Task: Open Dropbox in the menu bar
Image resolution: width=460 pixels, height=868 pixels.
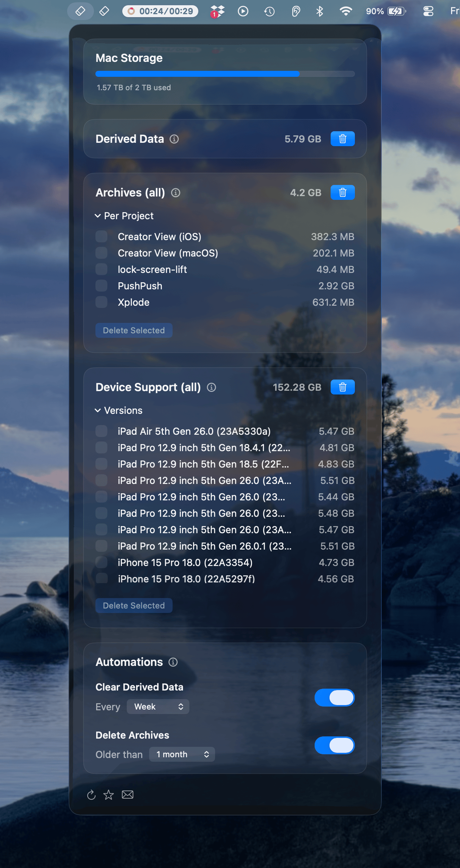Action: coord(217,12)
